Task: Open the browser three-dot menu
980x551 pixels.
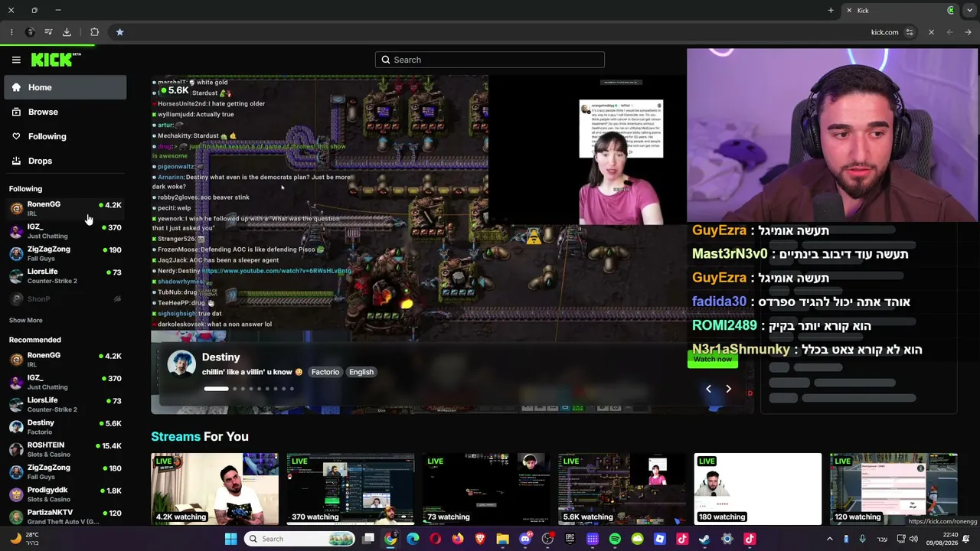Action: coord(11,32)
